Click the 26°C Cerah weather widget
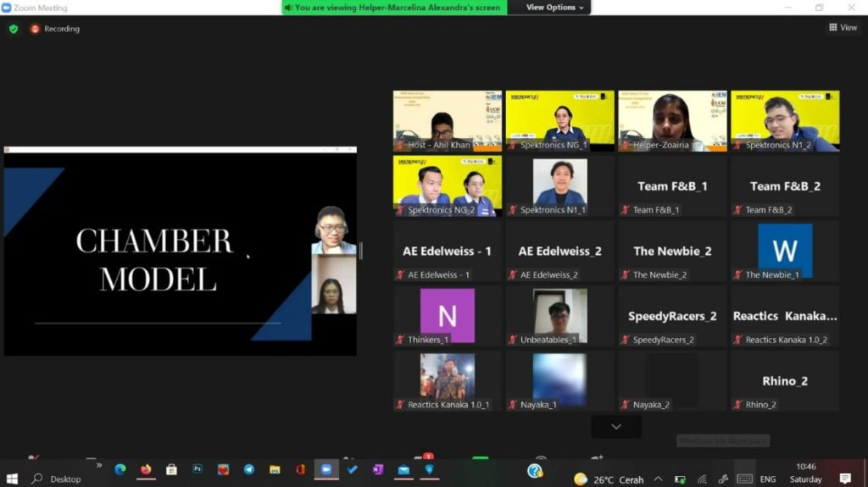 [x=608, y=479]
